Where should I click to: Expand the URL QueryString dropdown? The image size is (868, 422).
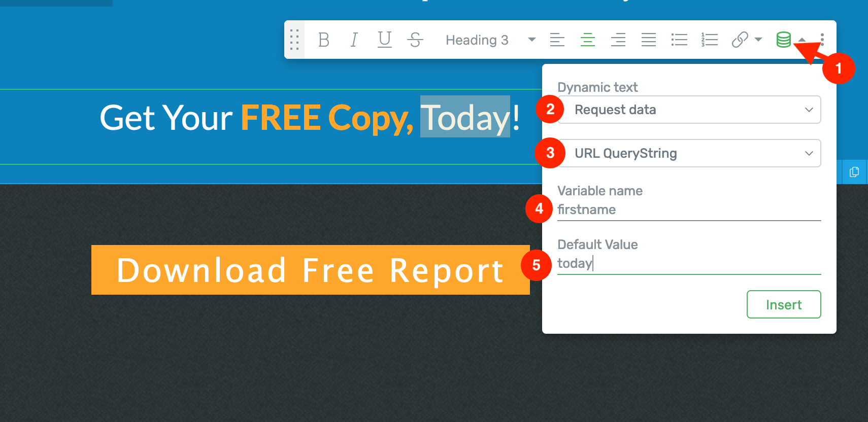[x=689, y=153]
